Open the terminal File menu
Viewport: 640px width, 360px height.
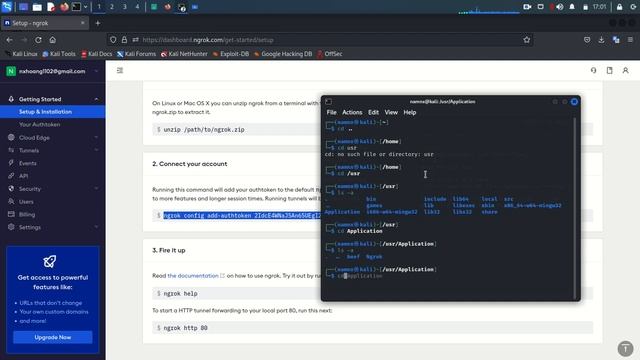331,112
